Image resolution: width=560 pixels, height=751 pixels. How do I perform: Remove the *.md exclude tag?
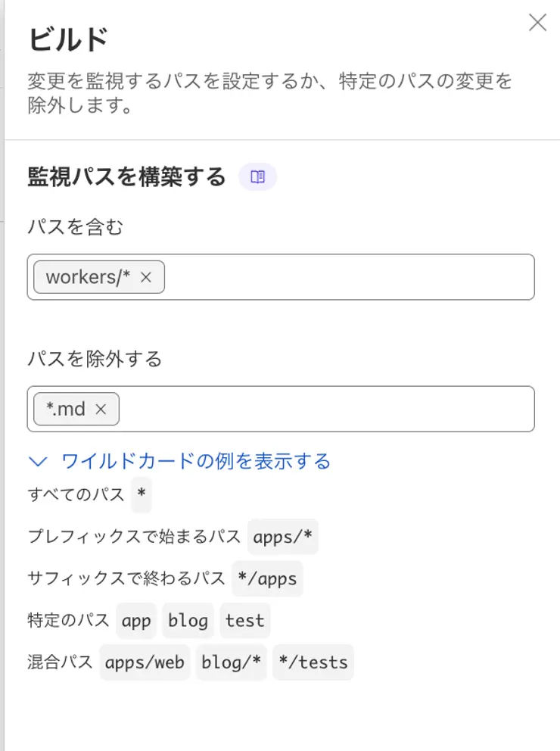point(101,409)
